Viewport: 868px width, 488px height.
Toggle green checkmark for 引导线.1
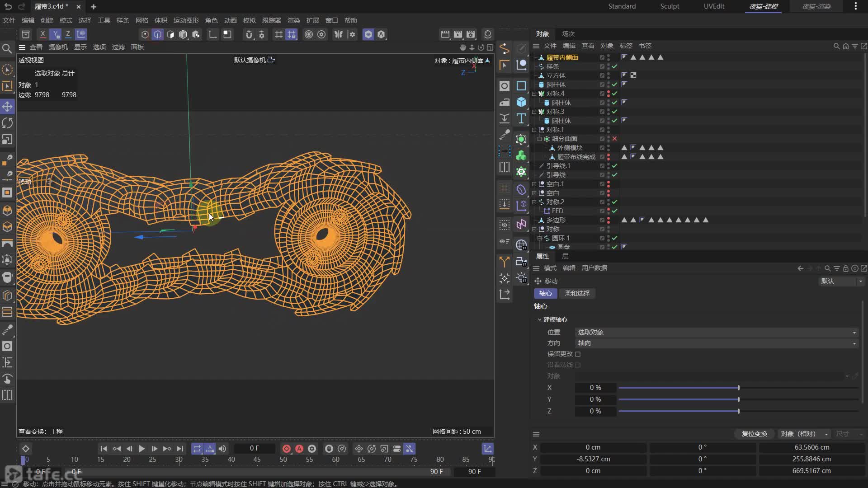pos(614,166)
